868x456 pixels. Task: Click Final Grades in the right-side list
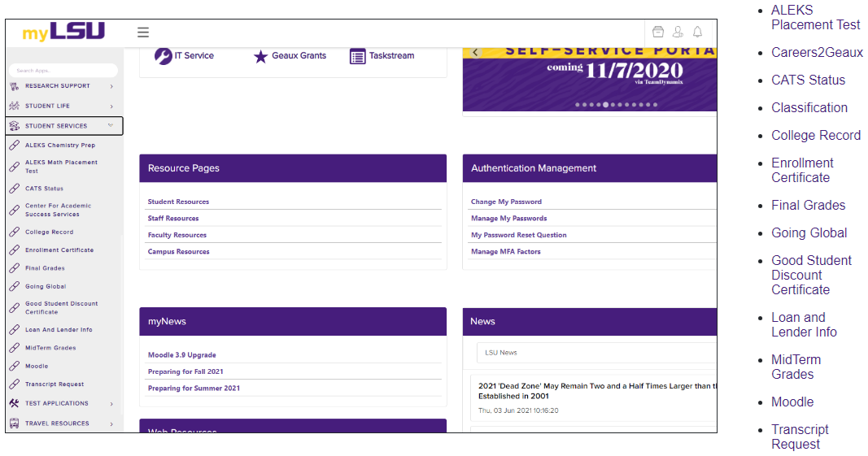809,206
